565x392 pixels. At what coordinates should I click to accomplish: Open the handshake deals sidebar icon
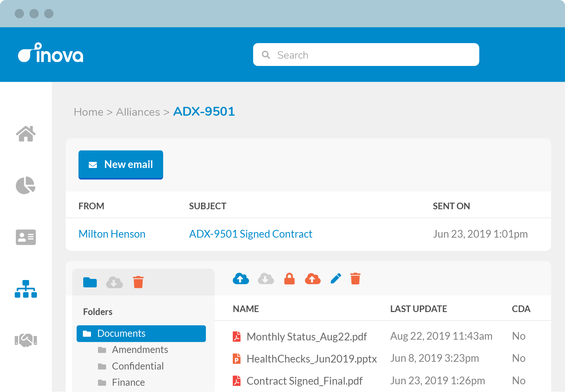(26, 340)
